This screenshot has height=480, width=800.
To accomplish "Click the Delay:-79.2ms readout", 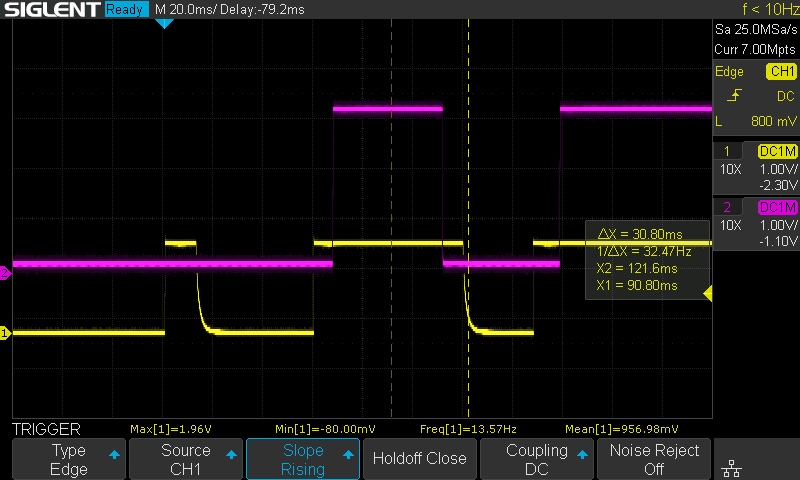I will pyautogui.click(x=262, y=10).
